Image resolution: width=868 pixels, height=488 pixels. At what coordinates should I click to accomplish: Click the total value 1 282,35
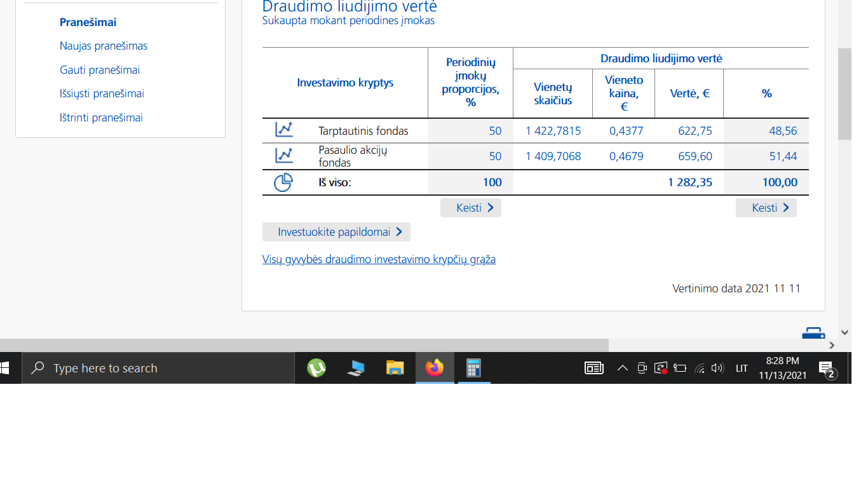coord(690,182)
